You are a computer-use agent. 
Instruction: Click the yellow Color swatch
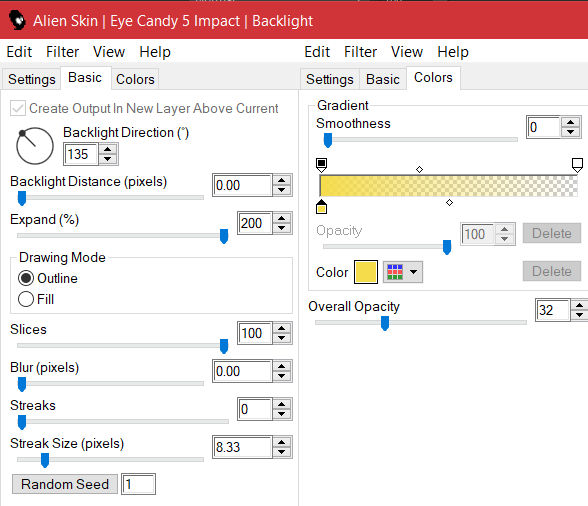[x=366, y=272]
